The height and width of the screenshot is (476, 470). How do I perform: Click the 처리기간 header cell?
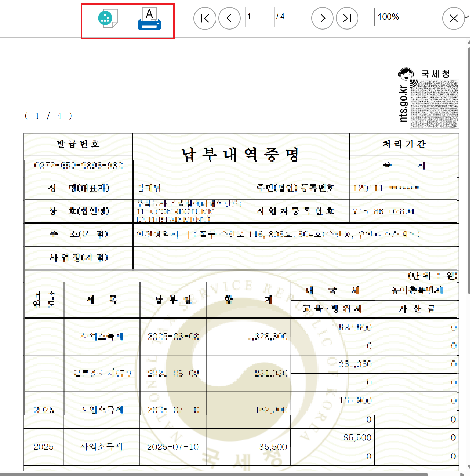[404, 144]
